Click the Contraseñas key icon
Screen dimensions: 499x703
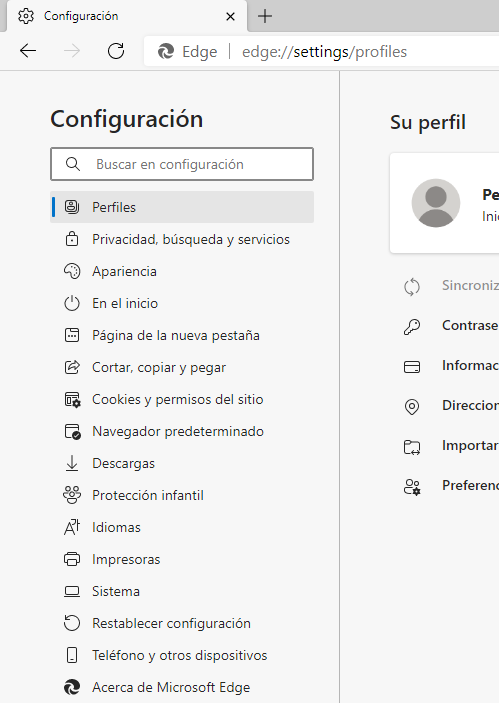click(412, 327)
